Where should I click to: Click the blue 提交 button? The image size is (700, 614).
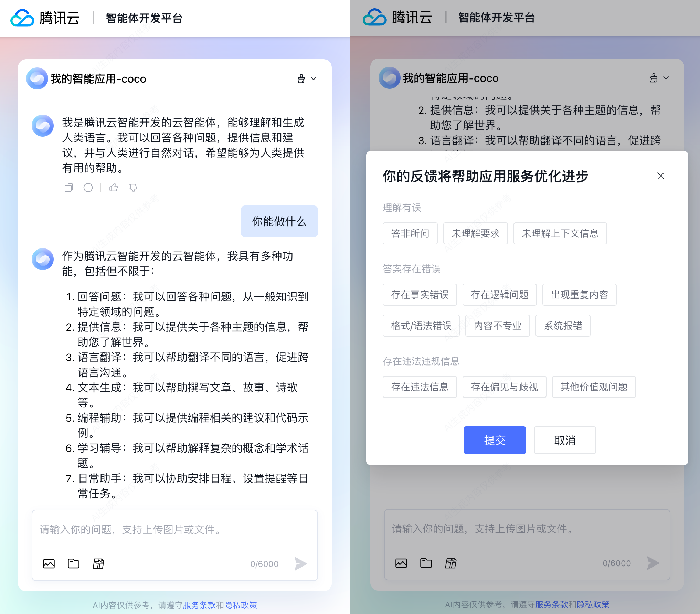coord(495,440)
